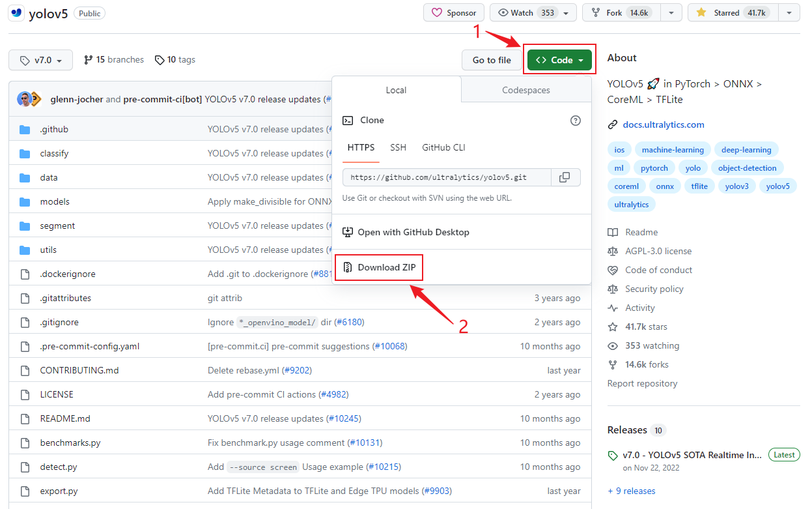Click the desktop icon in Open with GitHub Desktop
This screenshot has width=812, height=509.
click(348, 232)
